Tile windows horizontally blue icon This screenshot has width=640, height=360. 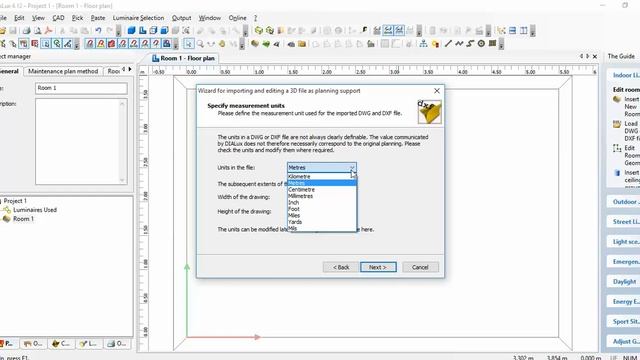(x=513, y=31)
